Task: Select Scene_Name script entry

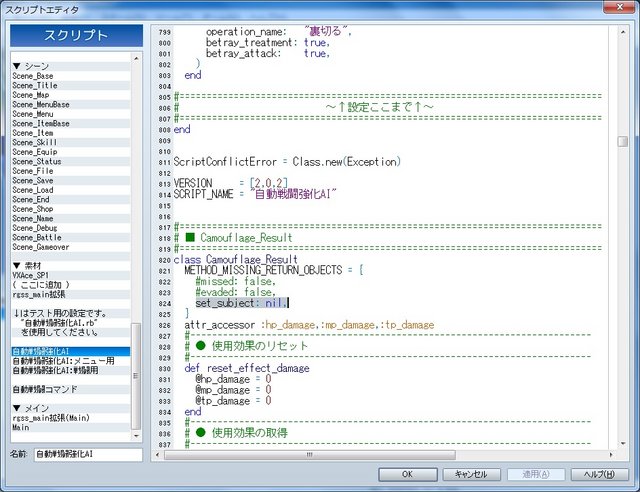Action: [71, 218]
